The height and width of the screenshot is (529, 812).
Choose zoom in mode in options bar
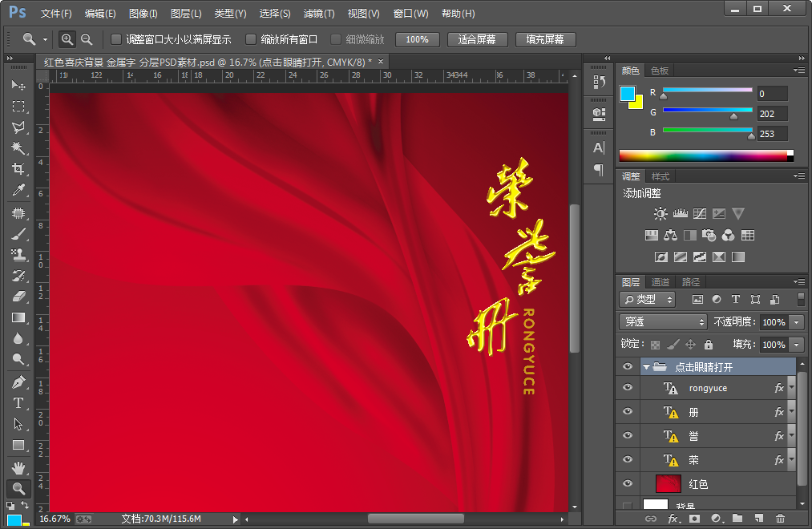point(67,39)
